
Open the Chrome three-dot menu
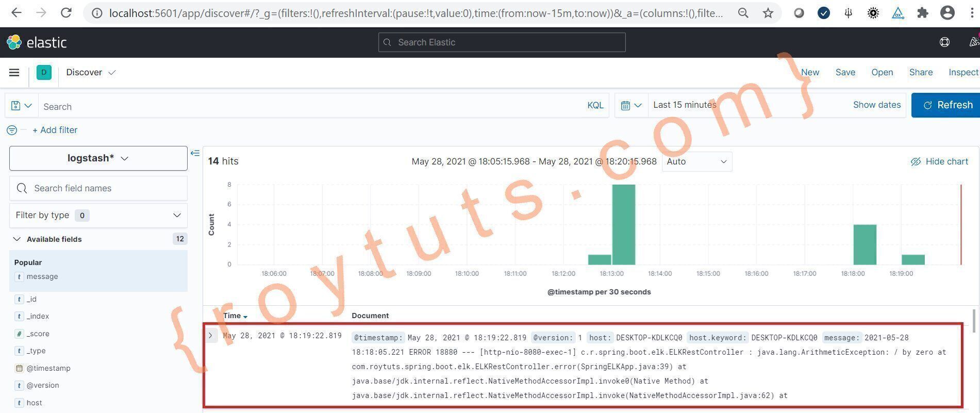[x=972, y=13]
